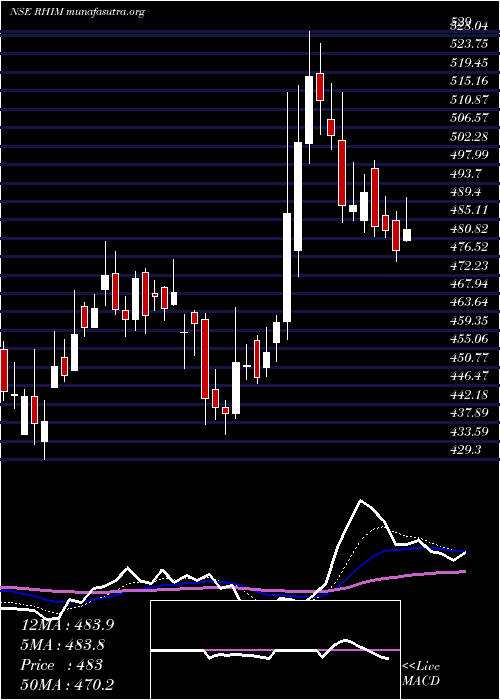500x700 pixels.
Task: Click the 463.64 price axis label
Action: [468, 302]
